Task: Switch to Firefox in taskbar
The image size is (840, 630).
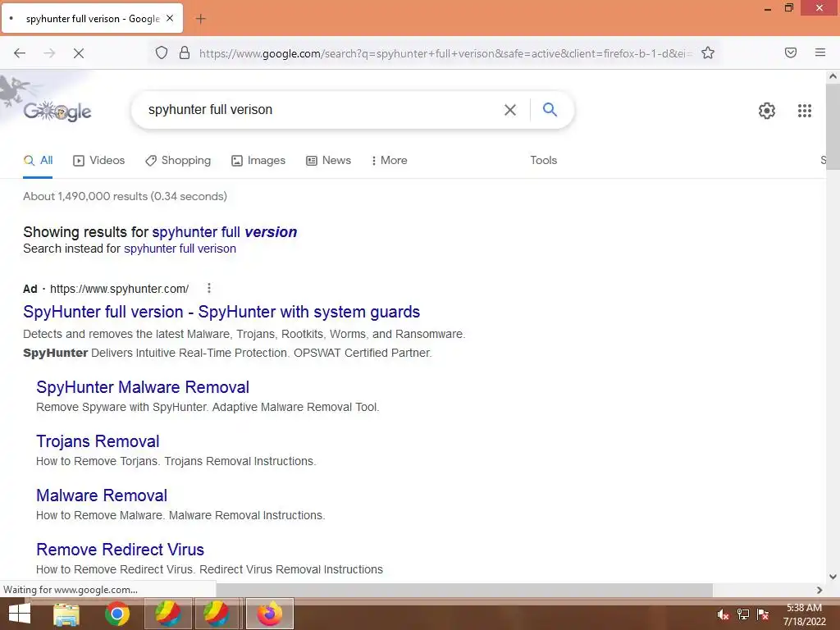Action: 269,614
